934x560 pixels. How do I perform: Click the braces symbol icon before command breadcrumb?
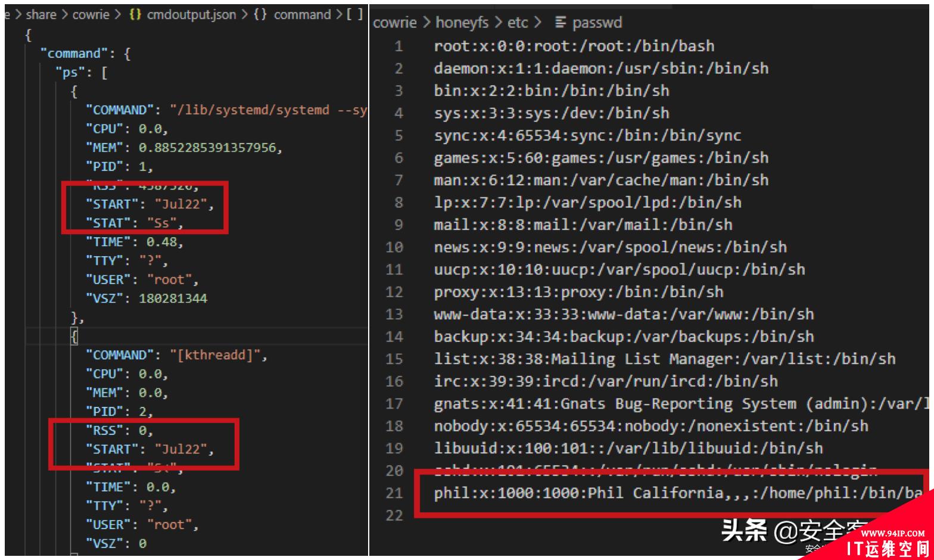coord(260,14)
